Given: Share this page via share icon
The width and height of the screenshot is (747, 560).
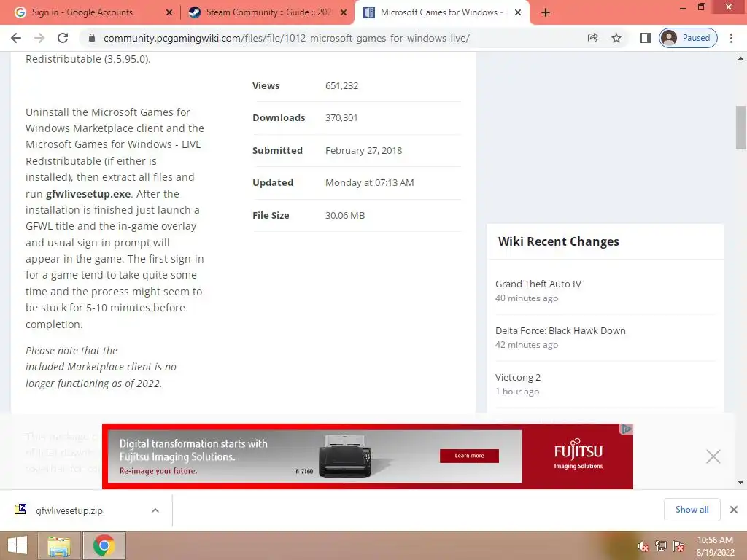Looking at the screenshot, I should [x=592, y=38].
